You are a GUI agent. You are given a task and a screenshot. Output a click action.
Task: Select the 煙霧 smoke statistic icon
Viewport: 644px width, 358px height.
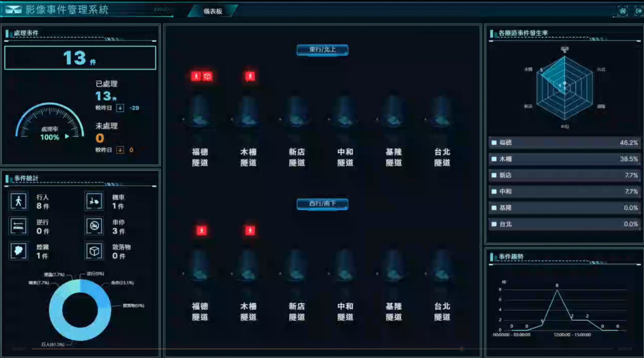(x=18, y=251)
